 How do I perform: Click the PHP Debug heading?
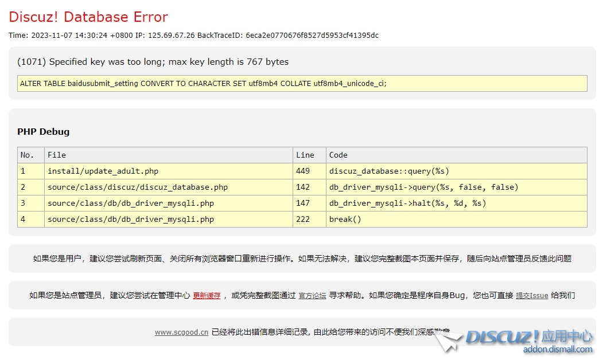(x=44, y=131)
